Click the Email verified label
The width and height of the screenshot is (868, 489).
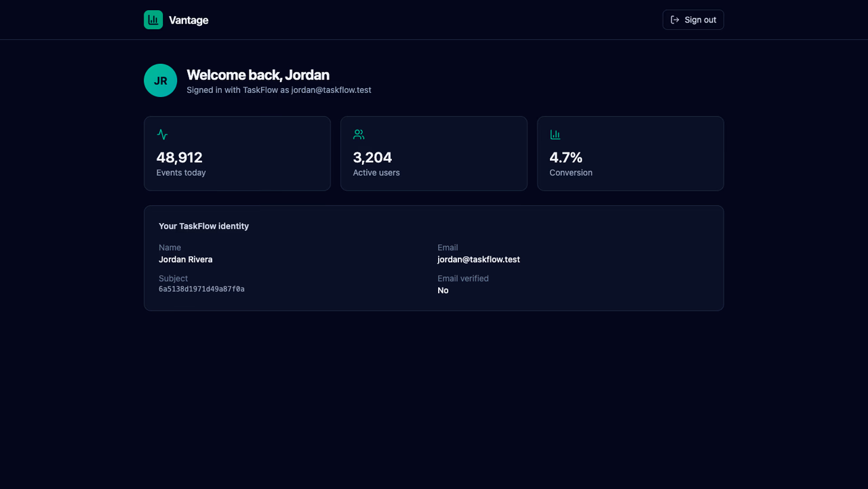[463, 279]
